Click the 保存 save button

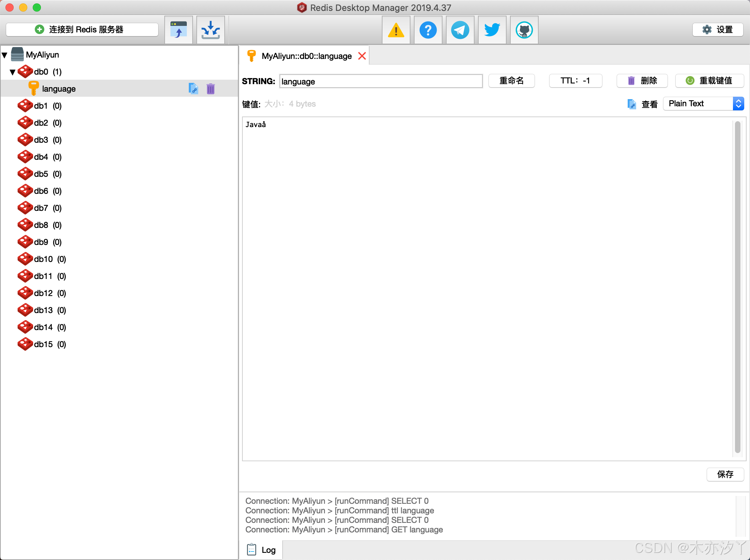pos(725,474)
